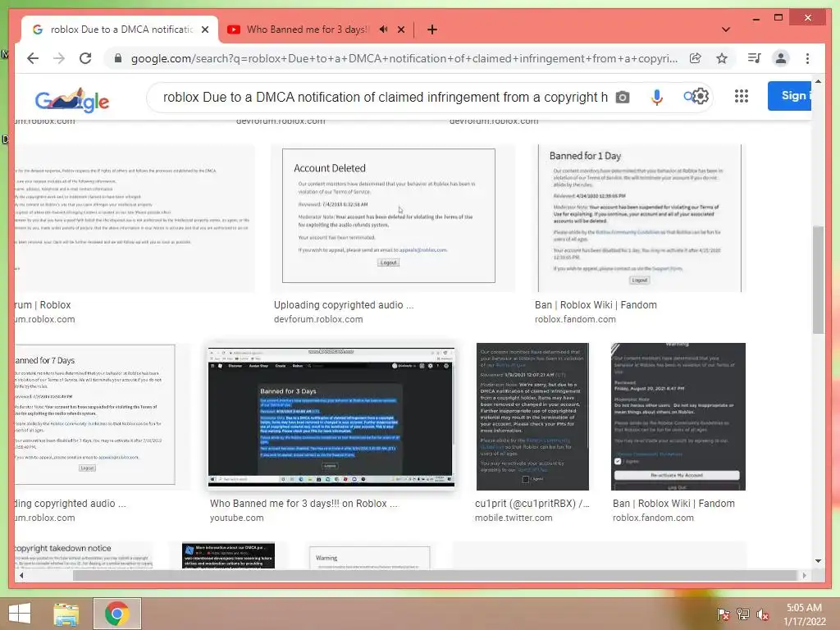Open the taskbar clock showing 5:05 AM
The width and height of the screenshot is (840, 630).
pos(805,614)
